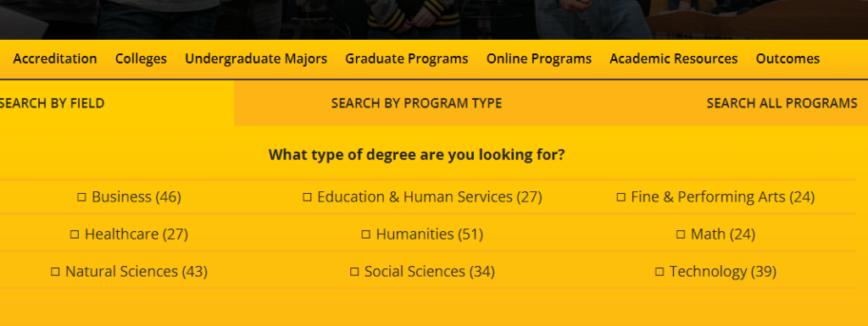Viewport: 868px width, 326px height.
Task: Select the Natural Sciences (43) checkbox
Action: [x=55, y=272]
